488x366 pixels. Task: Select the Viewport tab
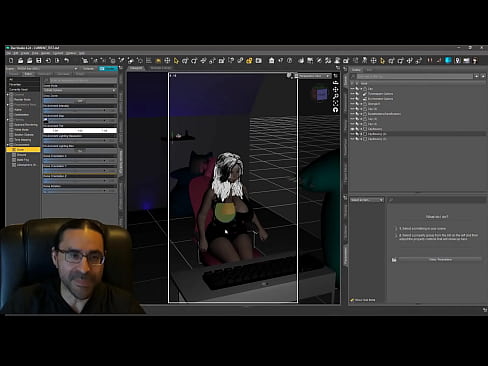pyautogui.click(x=136, y=68)
